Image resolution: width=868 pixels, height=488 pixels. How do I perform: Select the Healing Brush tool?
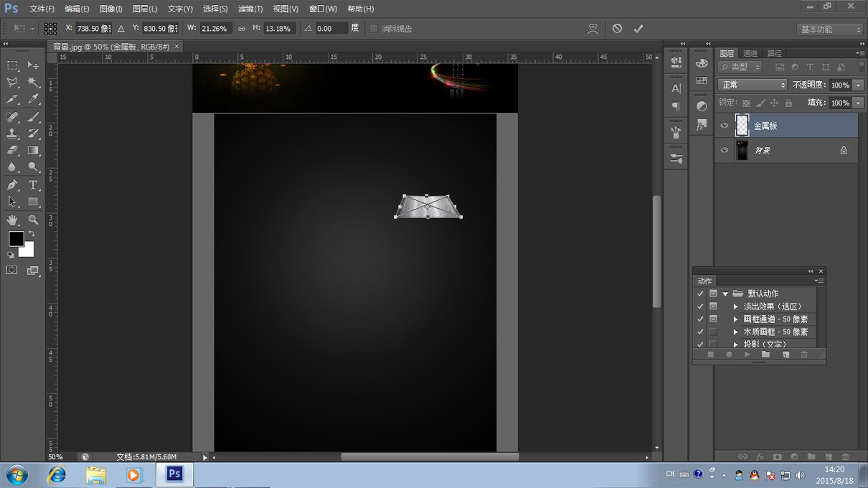point(12,117)
